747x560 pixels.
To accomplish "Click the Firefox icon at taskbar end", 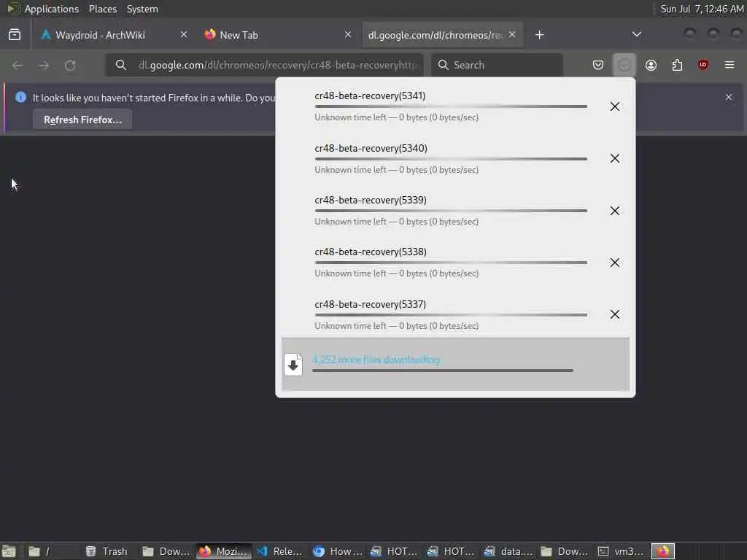I will pos(663,551).
